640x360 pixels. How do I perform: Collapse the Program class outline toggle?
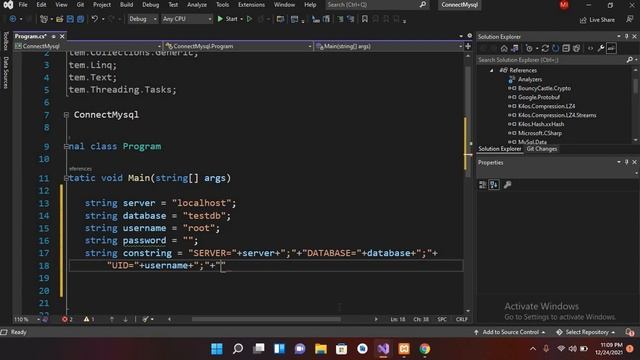66,147
